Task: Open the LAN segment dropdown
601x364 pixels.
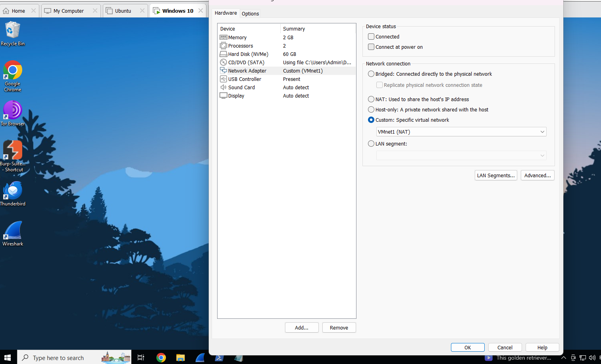Action: pyautogui.click(x=461, y=155)
